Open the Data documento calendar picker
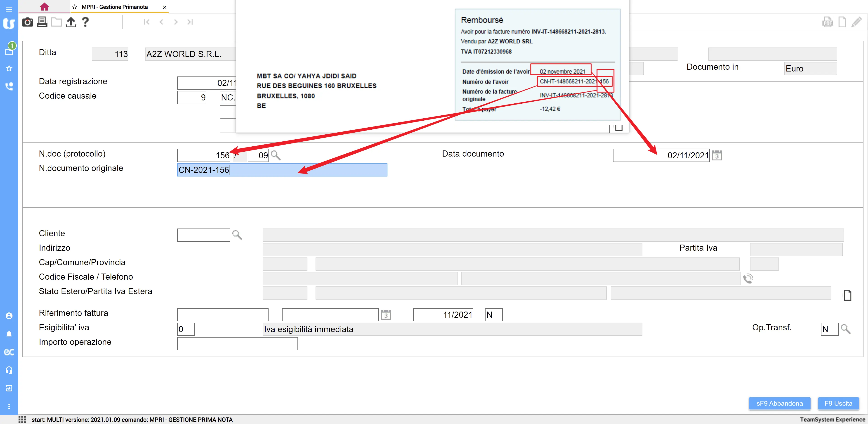The height and width of the screenshot is (424, 868). pos(717,155)
